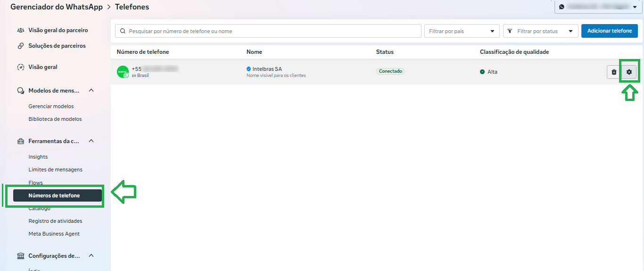The image size is (644, 271).
Task: Open settings gear for Intelbras SA number
Action: coord(629,72)
